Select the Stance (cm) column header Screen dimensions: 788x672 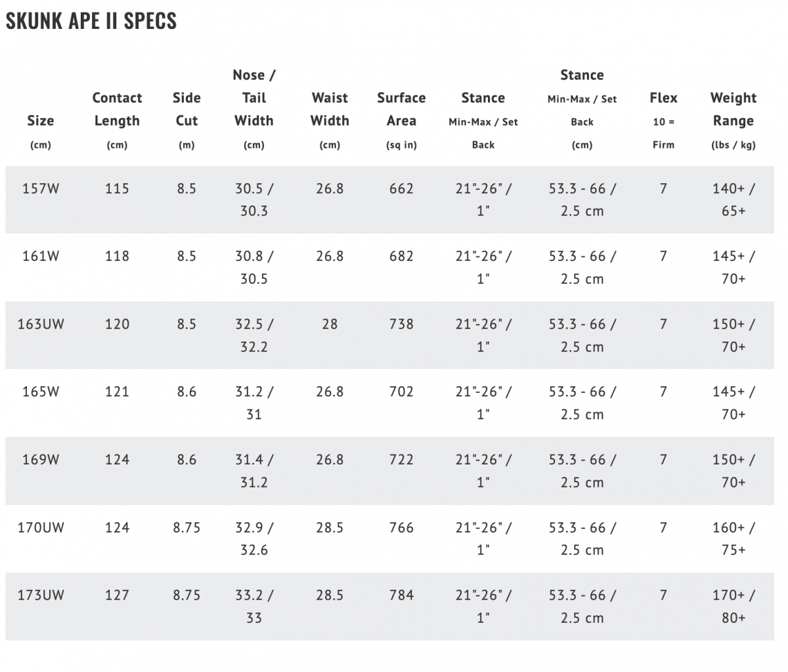pos(582,110)
